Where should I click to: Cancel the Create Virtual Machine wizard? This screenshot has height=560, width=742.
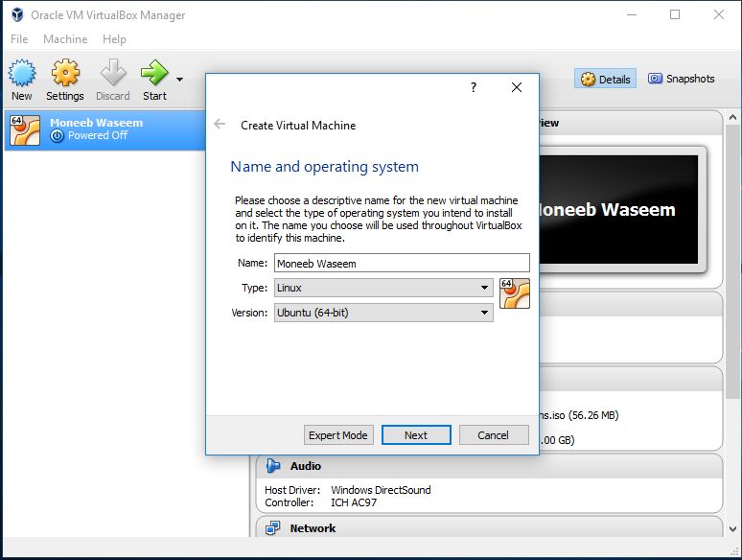[494, 435]
